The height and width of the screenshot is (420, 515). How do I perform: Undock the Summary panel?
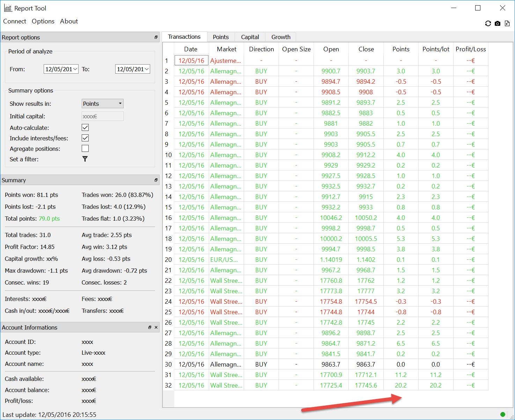(156, 180)
